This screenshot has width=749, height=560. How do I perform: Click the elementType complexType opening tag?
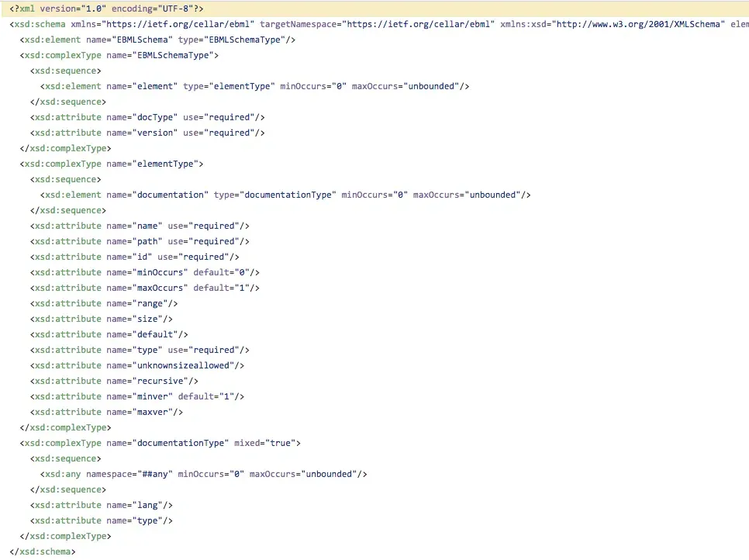click(112, 164)
